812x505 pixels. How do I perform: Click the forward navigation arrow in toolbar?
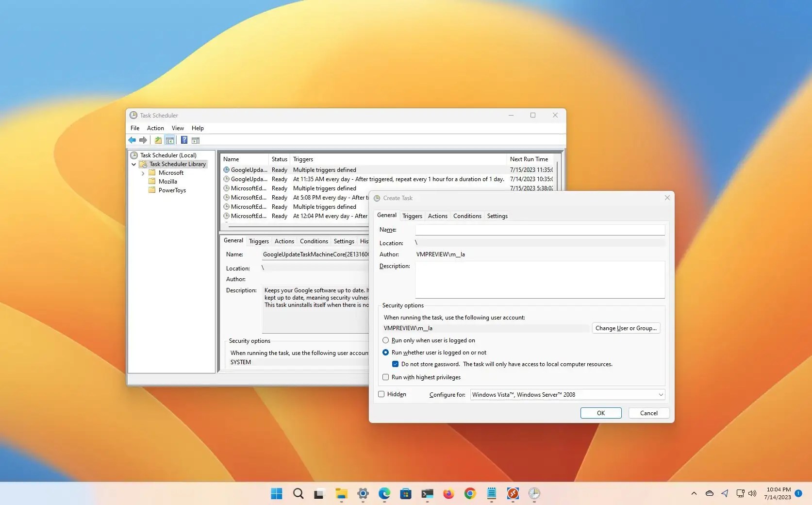[143, 140]
